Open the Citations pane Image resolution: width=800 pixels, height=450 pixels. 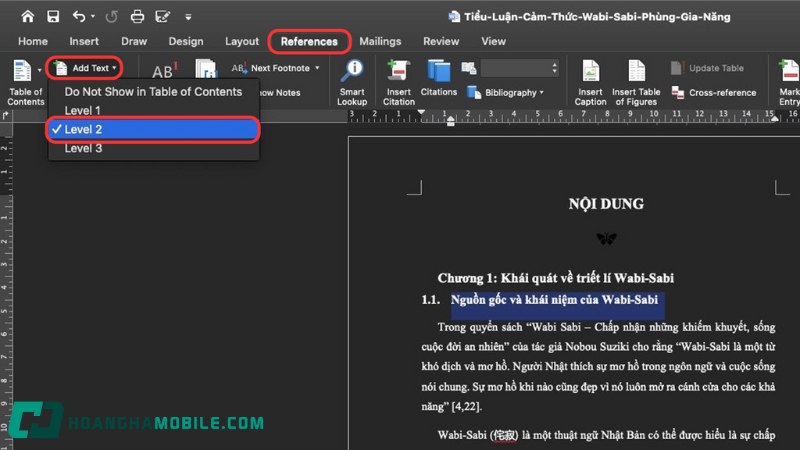coord(438,78)
